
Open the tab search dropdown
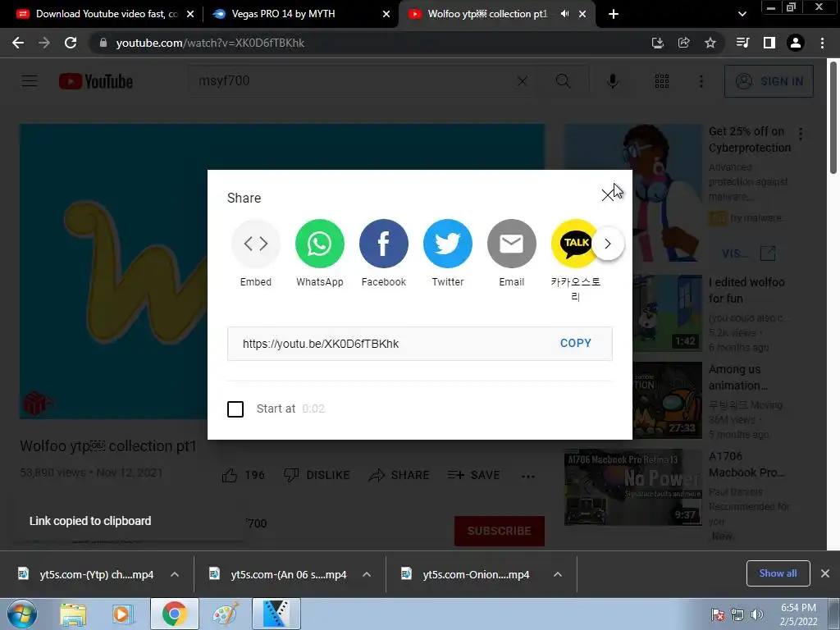(742, 14)
